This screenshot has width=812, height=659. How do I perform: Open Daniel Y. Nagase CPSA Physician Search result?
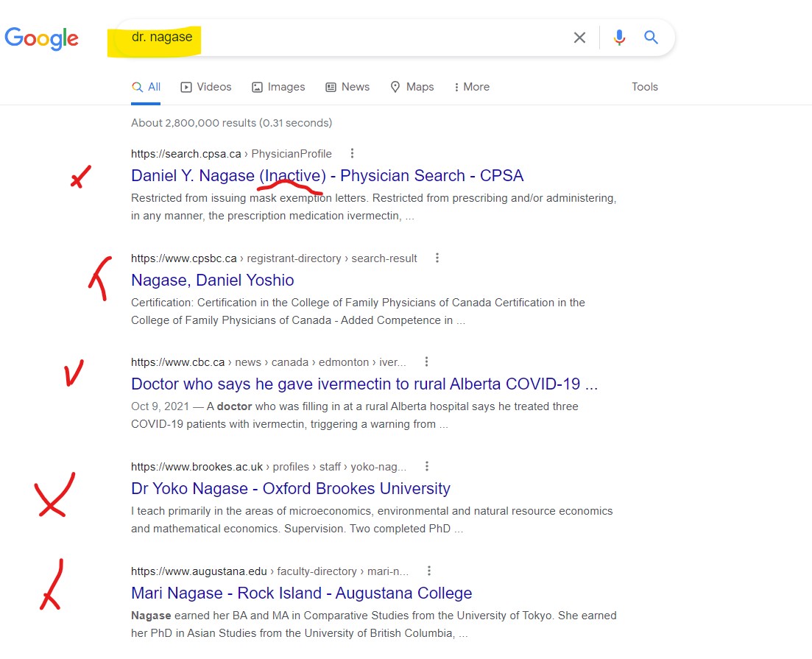click(328, 176)
